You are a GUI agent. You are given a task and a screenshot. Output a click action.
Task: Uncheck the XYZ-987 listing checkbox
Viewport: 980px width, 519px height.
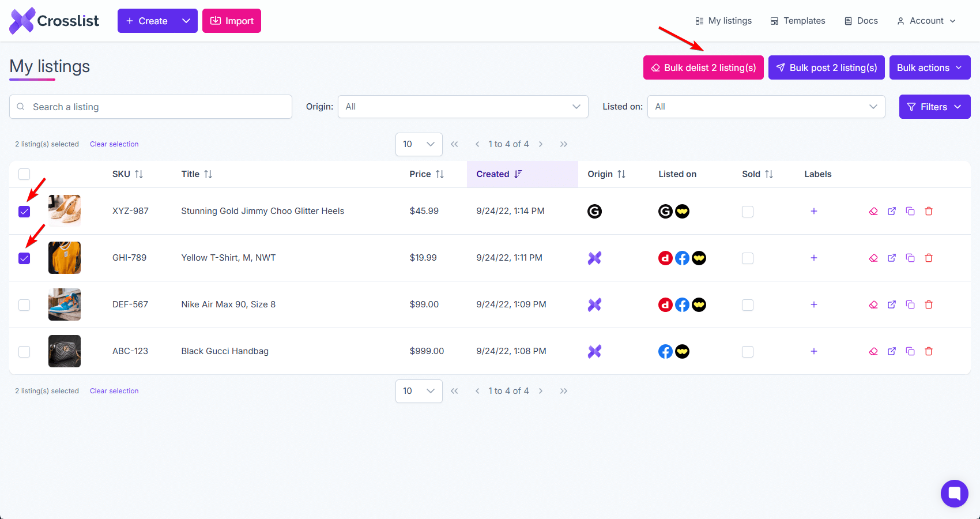click(x=24, y=212)
